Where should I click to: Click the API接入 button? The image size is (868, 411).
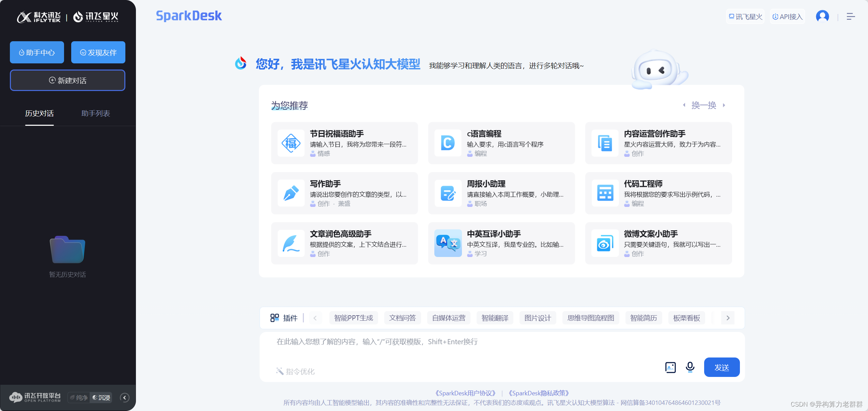click(788, 16)
